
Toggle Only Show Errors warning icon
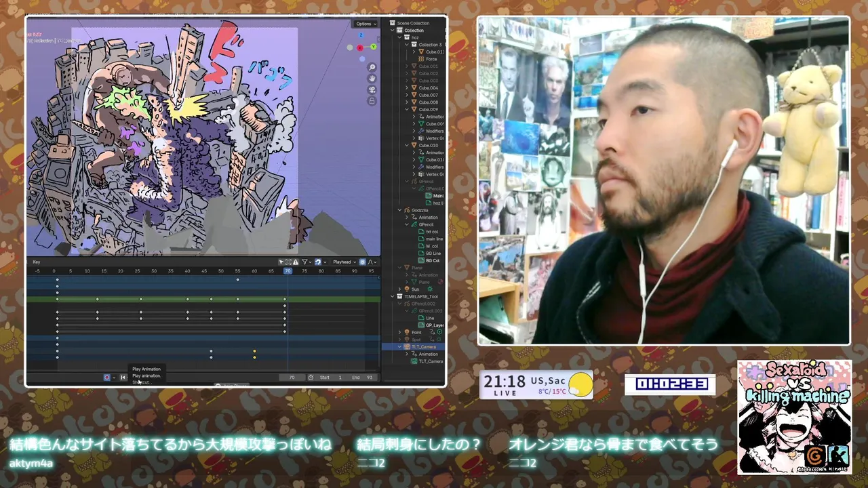click(296, 262)
